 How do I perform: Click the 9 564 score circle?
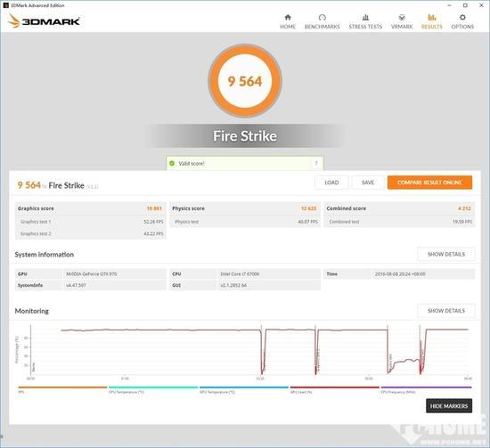point(245,81)
